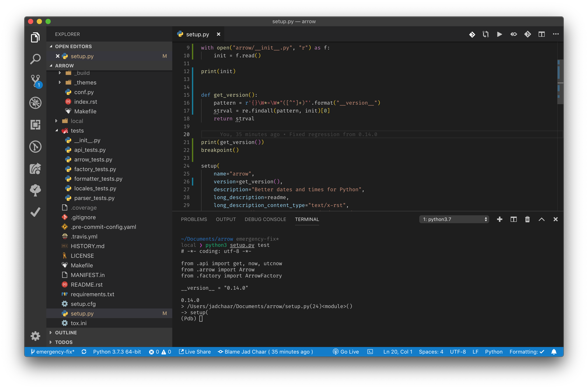Run the current Python file using the play icon

pos(499,34)
